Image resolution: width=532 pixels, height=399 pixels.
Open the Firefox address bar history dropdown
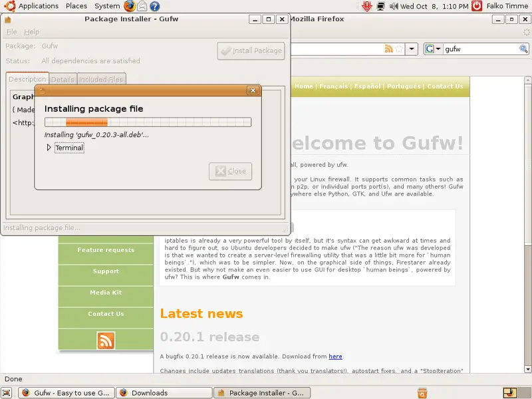412,49
